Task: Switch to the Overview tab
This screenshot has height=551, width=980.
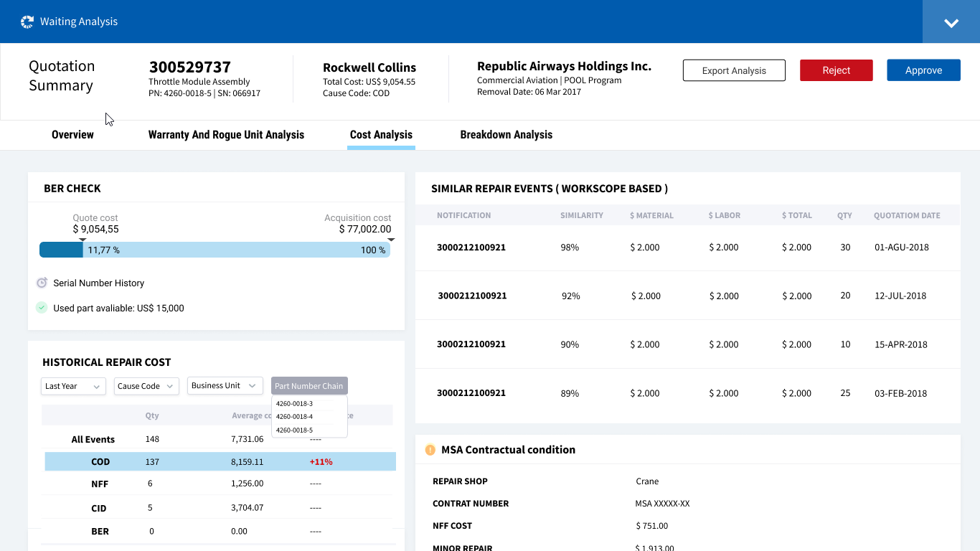Action: tap(72, 135)
